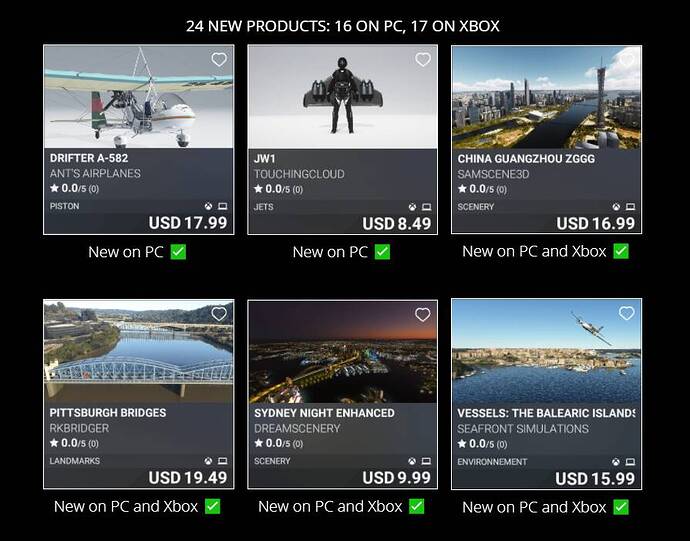Toggle checkmark under Vessels Balearic Islands
The image size is (690, 541).
(621, 507)
